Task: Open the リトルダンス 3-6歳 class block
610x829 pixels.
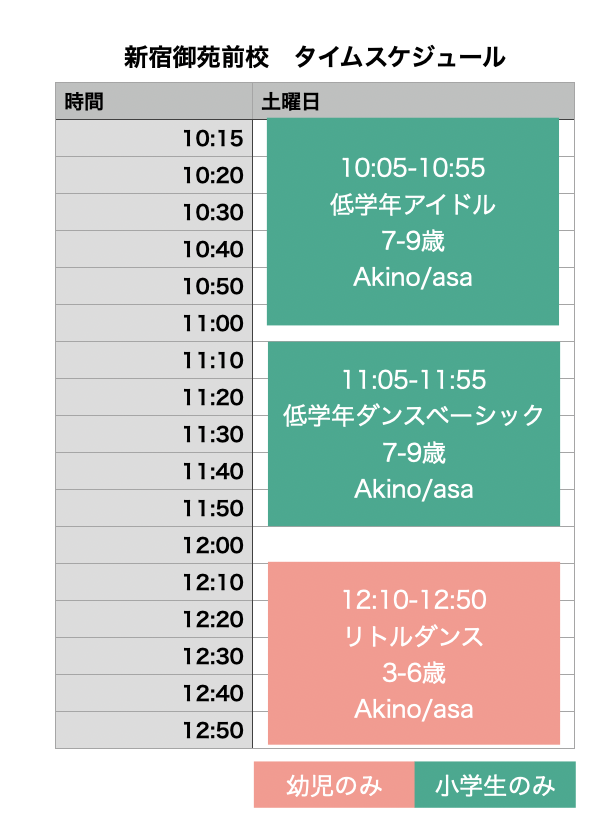Action: click(x=413, y=654)
